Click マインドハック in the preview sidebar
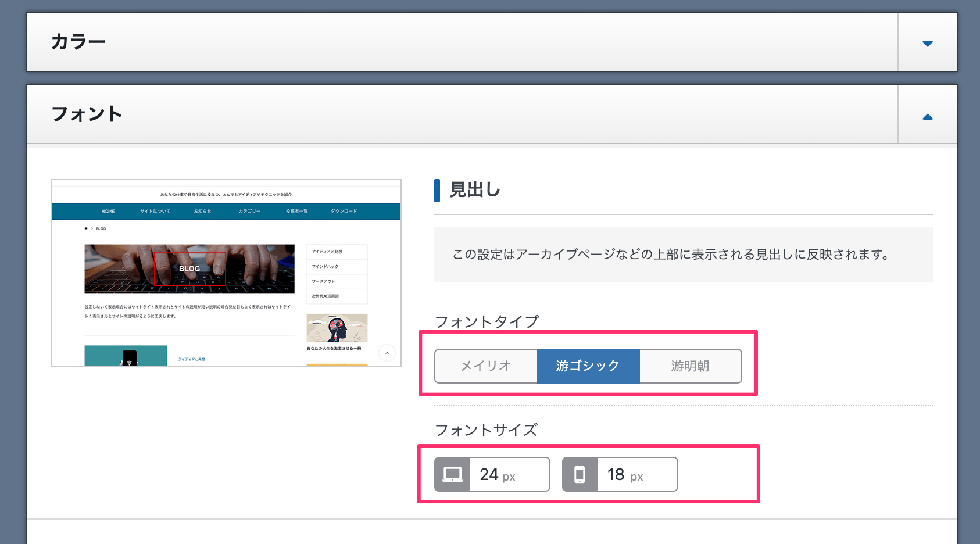This screenshot has width=980, height=544. (325, 267)
